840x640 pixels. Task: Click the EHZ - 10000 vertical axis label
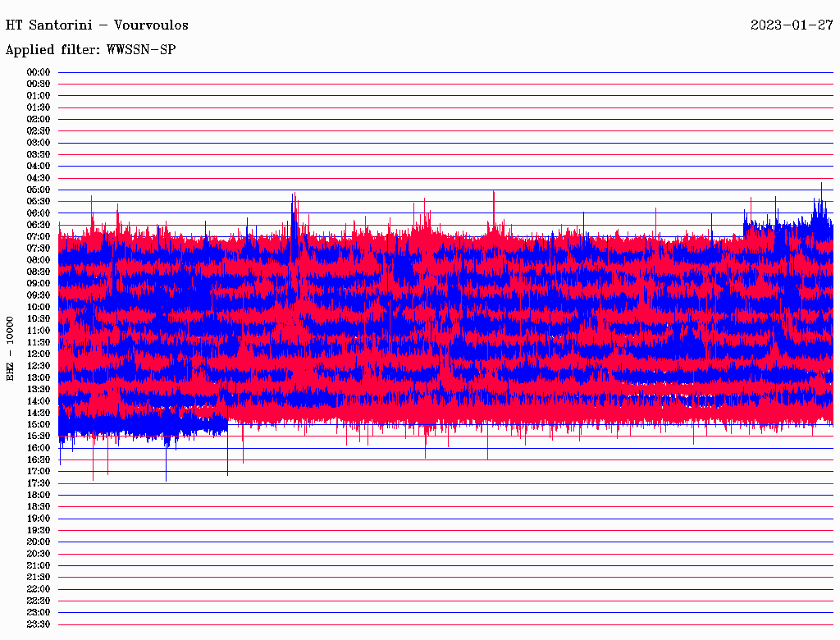click(x=11, y=348)
